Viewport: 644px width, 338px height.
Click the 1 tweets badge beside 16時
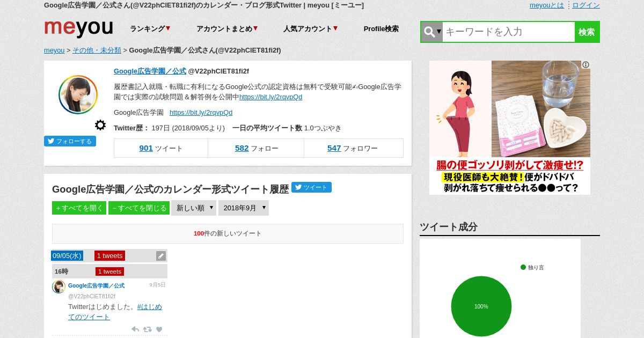[x=109, y=271]
